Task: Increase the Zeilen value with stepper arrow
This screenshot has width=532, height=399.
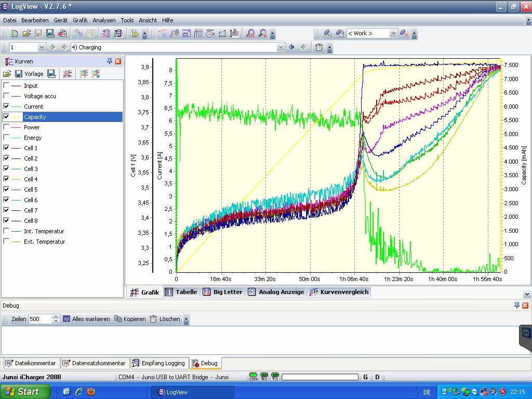Action: click(56, 317)
